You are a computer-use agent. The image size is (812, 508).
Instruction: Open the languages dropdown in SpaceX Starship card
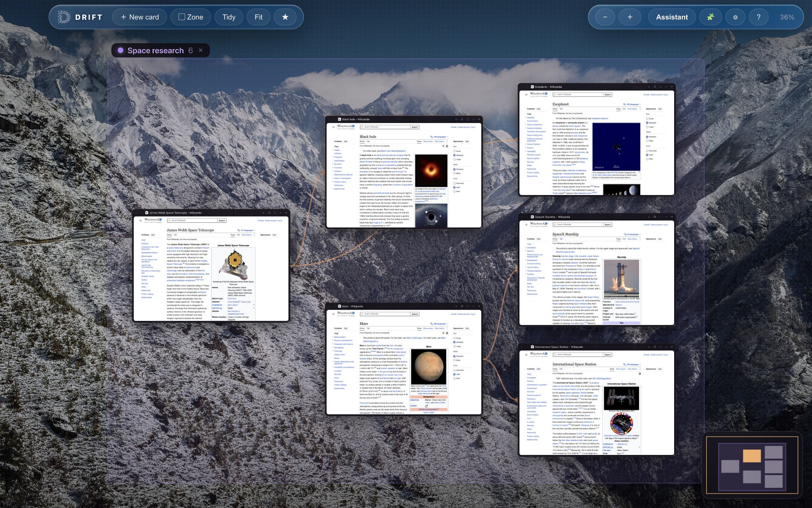point(633,234)
